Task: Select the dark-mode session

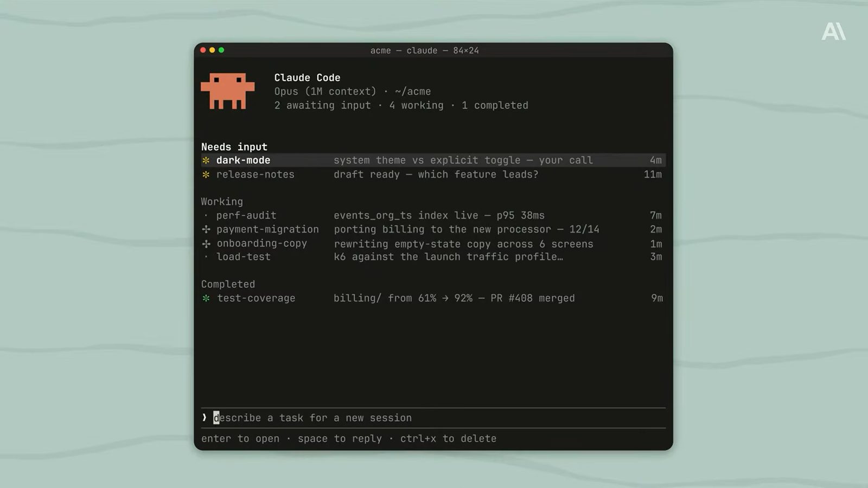Action: [x=433, y=160]
